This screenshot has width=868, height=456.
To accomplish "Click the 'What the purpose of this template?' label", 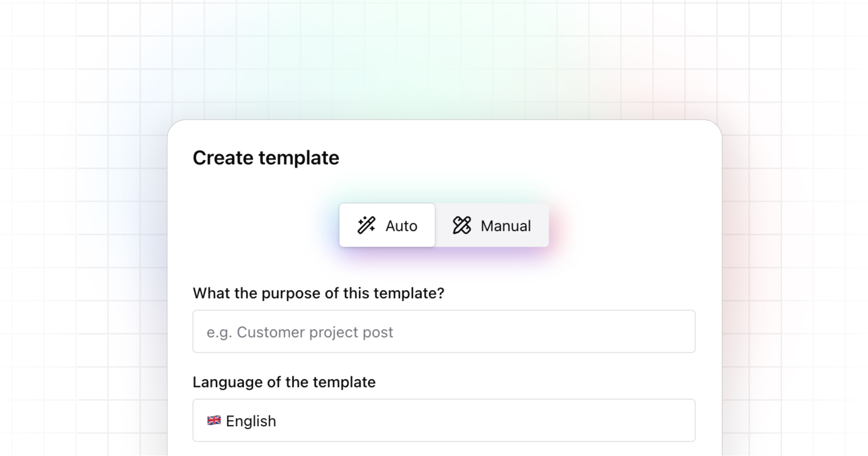I will (318, 293).
